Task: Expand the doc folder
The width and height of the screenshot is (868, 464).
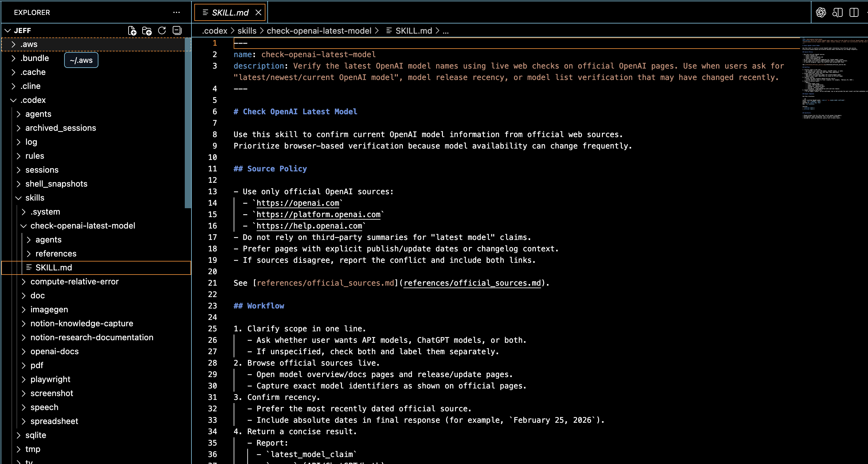Action: (x=97, y=296)
